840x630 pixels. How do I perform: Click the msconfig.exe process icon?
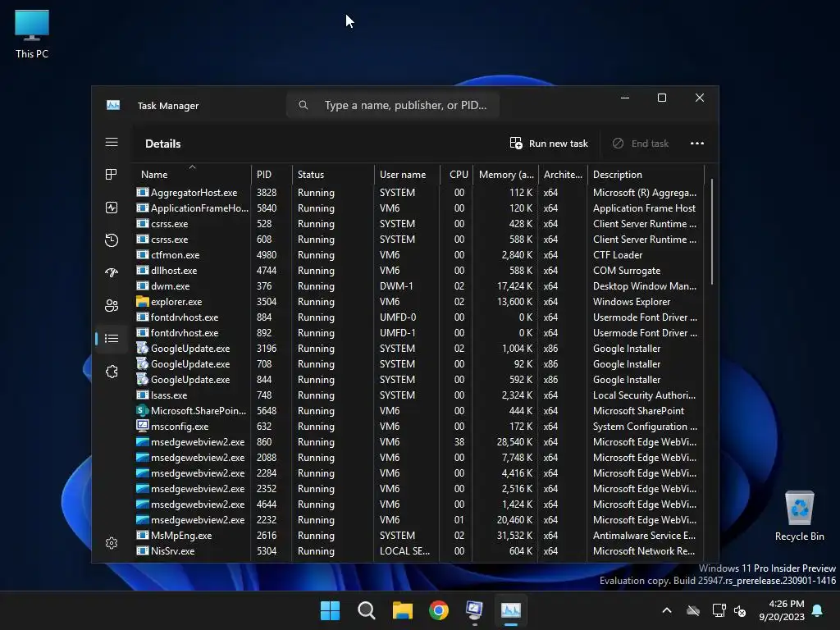tap(142, 426)
